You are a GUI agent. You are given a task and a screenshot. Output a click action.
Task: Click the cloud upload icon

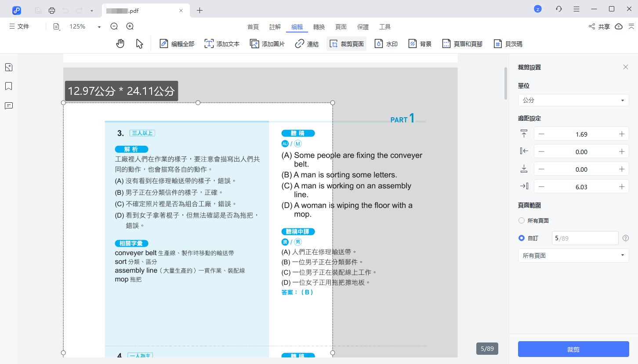click(x=619, y=26)
